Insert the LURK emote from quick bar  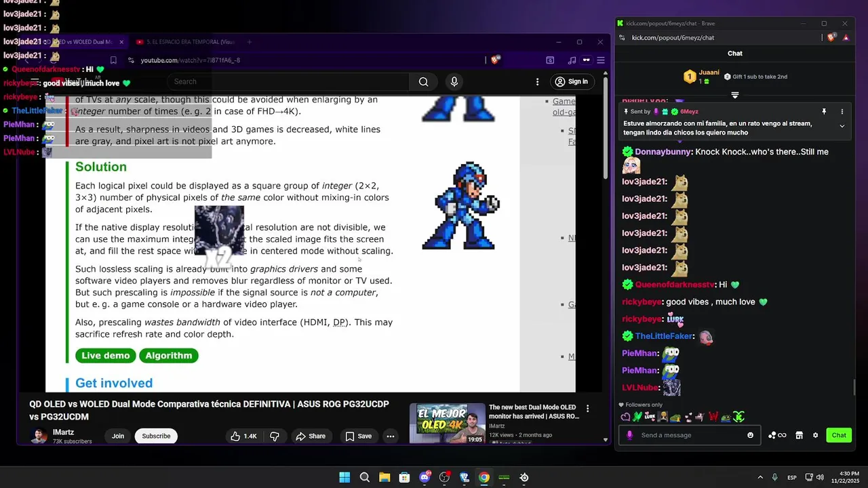click(650, 417)
